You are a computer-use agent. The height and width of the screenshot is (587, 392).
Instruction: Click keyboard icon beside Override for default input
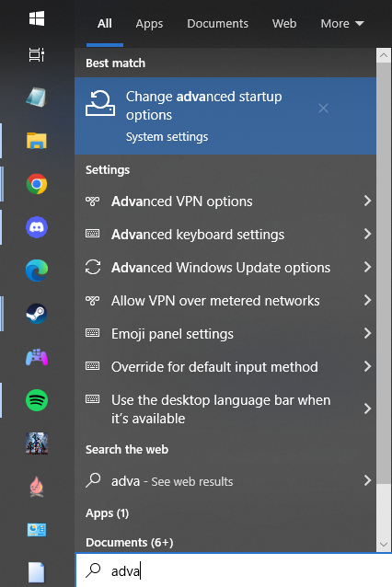[92, 366]
